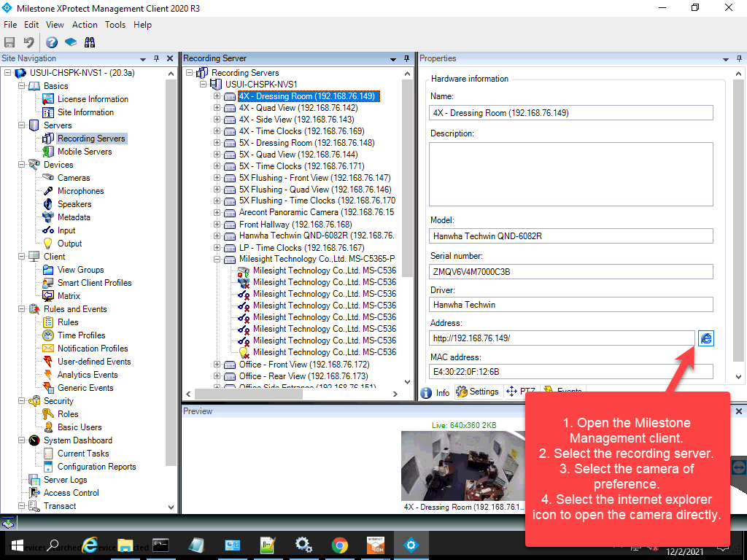The image size is (747, 560).
Task: Collapse the Milesight Technology device node
Action: (216, 259)
